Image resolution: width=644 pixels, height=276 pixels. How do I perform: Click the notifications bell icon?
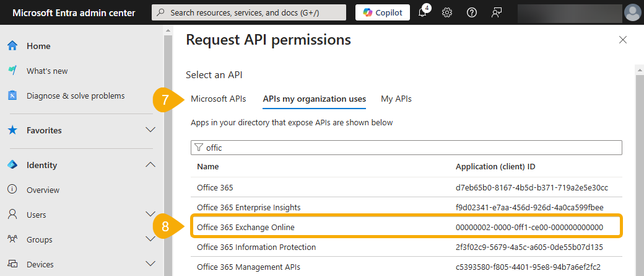423,12
